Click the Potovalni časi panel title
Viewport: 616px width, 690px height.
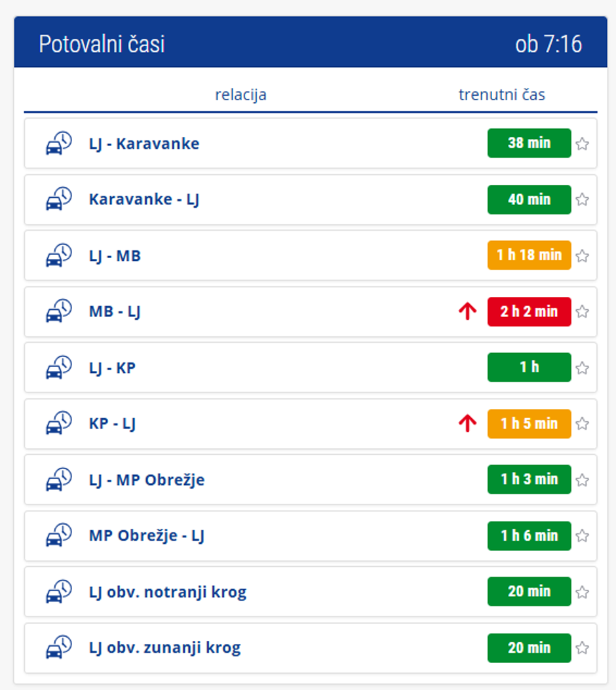[102, 44]
